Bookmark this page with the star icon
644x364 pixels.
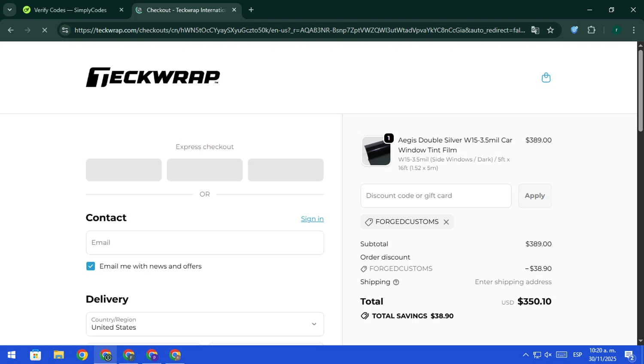(x=550, y=30)
